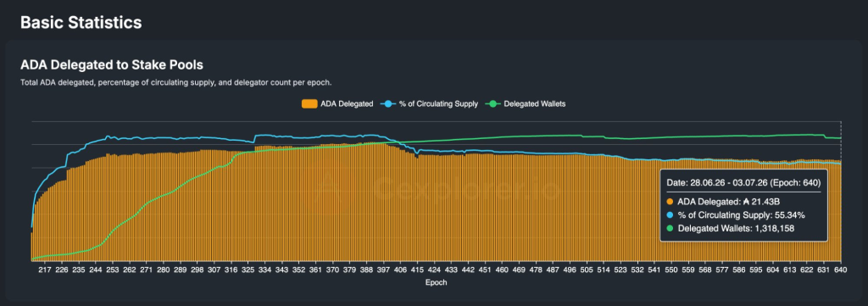Screen dimensions: 868x306
Task: Click epoch 640 axis label
Action: point(840,270)
